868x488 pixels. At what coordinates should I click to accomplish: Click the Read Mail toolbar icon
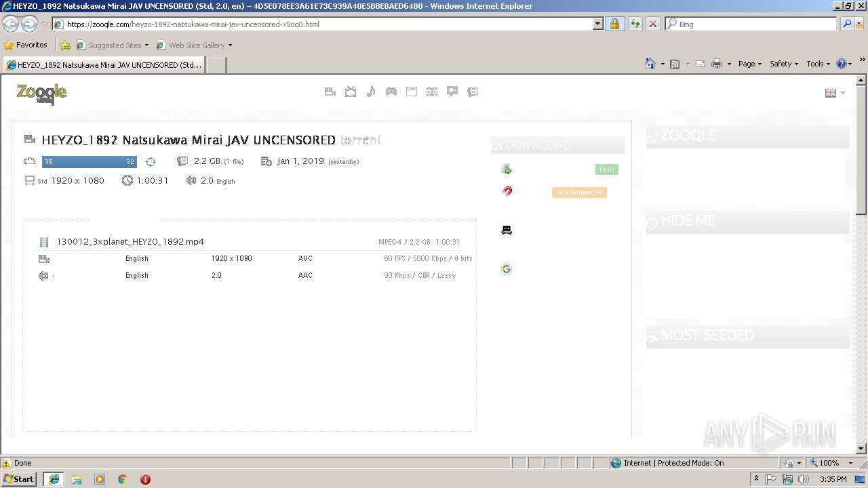coord(700,64)
